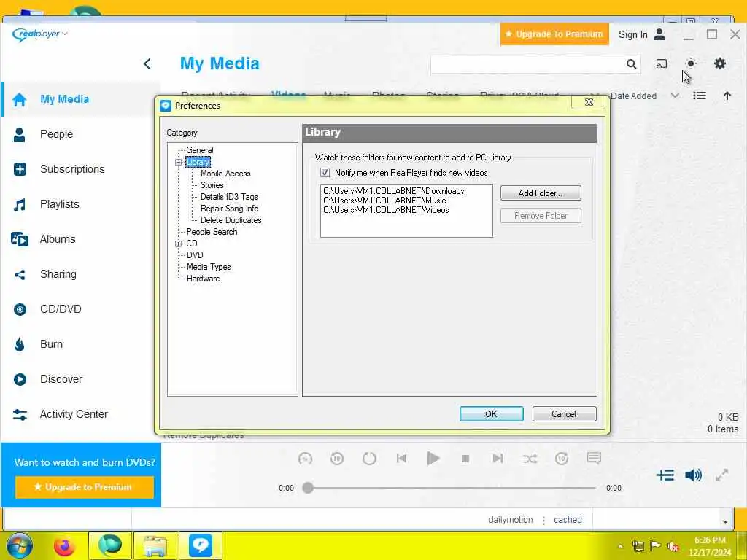Screen dimensions: 747x560
Task: Select Repair Song Info category
Action: [x=229, y=209]
